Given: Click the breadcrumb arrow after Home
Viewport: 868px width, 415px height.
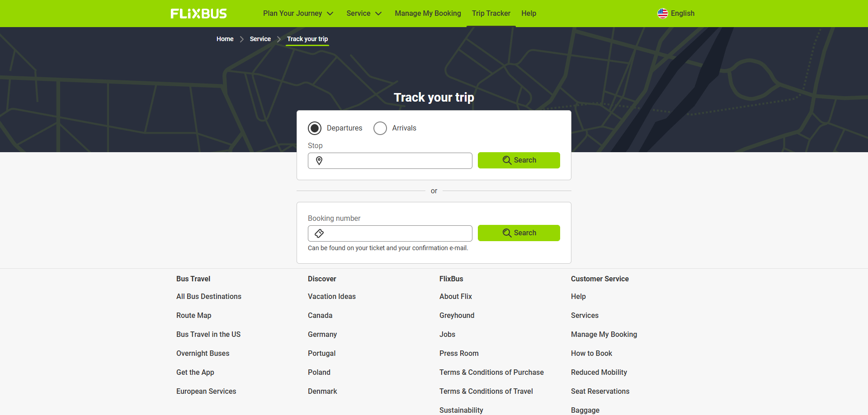Looking at the screenshot, I should tap(241, 39).
